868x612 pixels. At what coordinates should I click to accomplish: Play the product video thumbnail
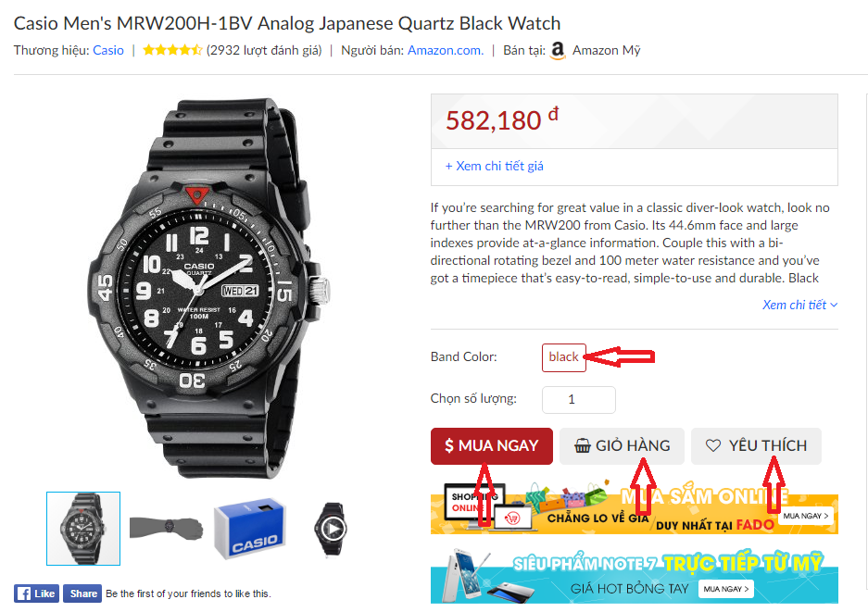pos(333,529)
